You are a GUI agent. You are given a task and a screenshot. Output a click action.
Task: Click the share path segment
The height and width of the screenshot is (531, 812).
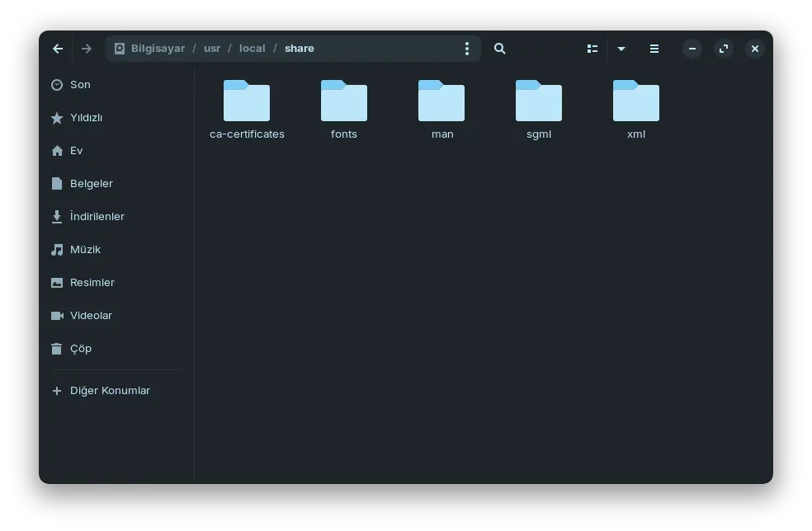point(300,49)
